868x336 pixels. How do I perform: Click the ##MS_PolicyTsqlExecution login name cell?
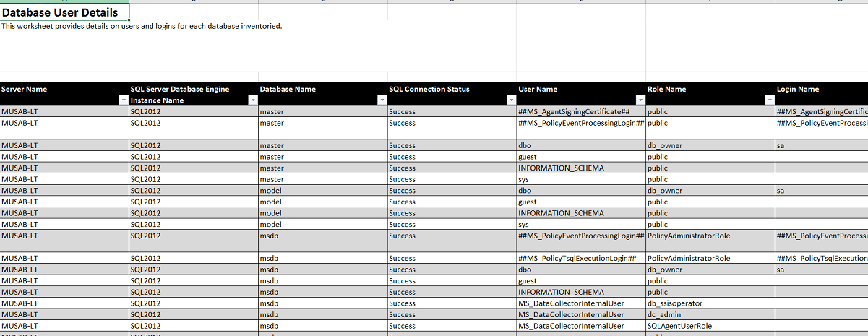[822, 258]
